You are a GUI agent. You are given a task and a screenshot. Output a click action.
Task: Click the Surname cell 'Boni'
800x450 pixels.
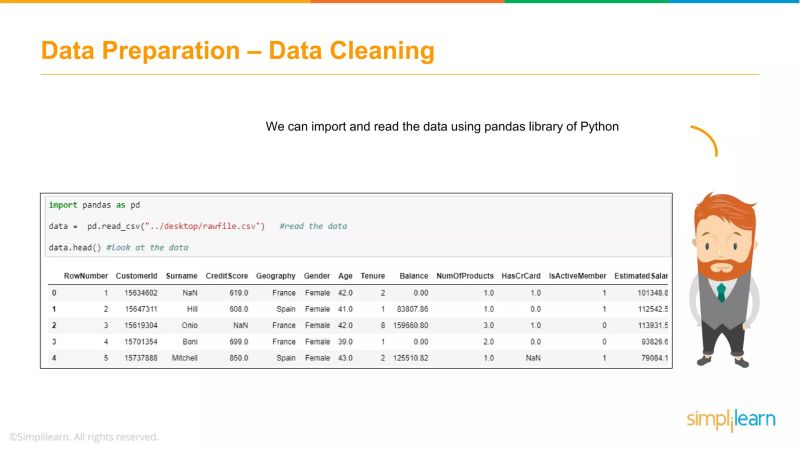click(190, 342)
